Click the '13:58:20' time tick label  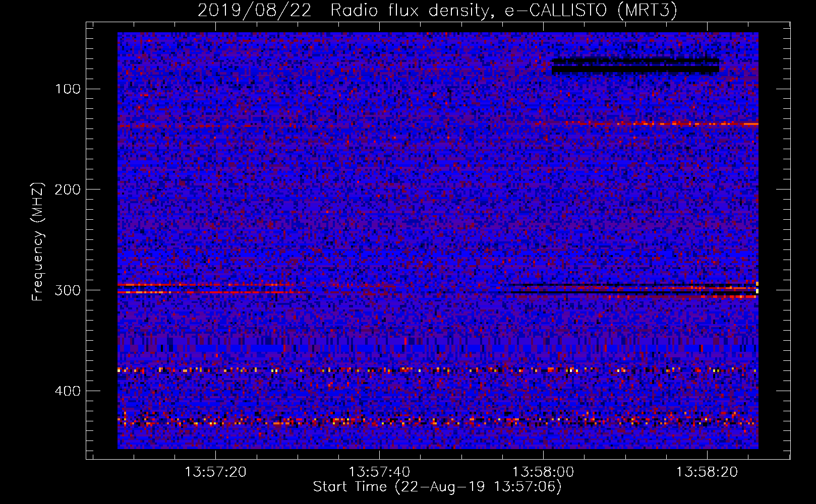pyautogui.click(x=707, y=472)
